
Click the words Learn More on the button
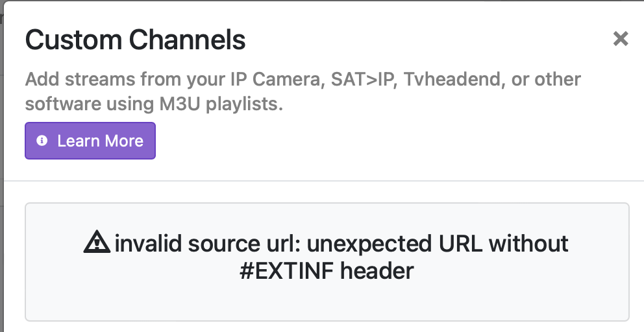click(101, 141)
